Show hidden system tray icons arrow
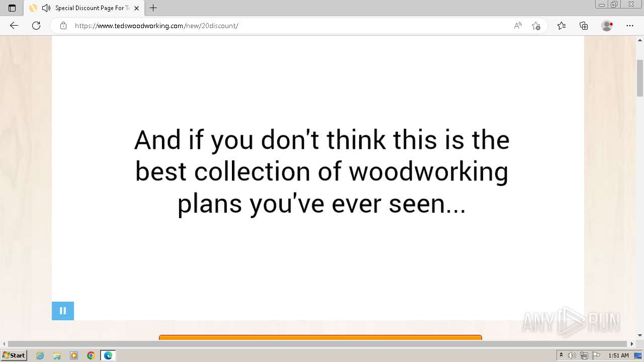644x362 pixels. pyautogui.click(x=561, y=355)
